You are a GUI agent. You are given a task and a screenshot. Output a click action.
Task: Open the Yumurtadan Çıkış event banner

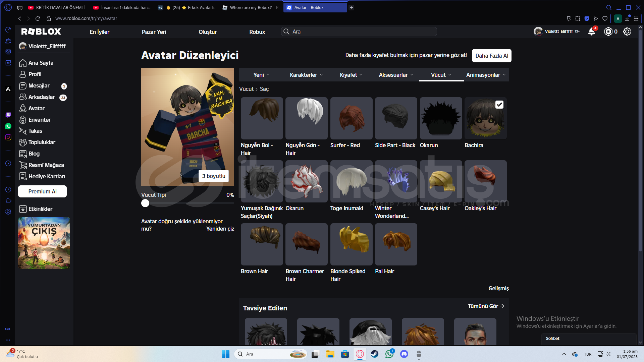tap(44, 243)
